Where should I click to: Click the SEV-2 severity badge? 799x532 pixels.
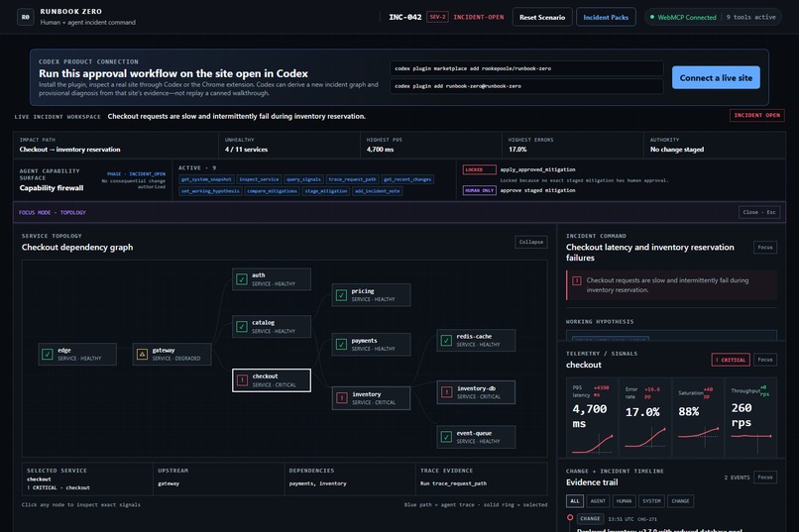[437, 17]
